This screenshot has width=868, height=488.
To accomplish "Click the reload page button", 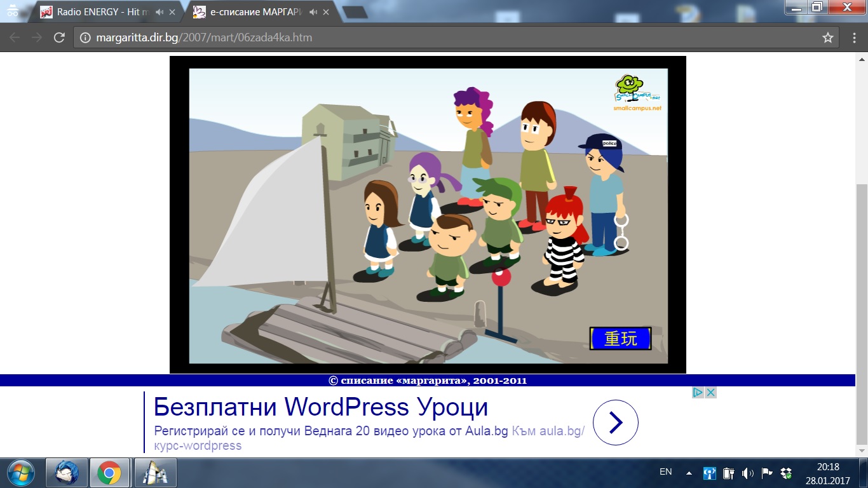I will click(59, 37).
